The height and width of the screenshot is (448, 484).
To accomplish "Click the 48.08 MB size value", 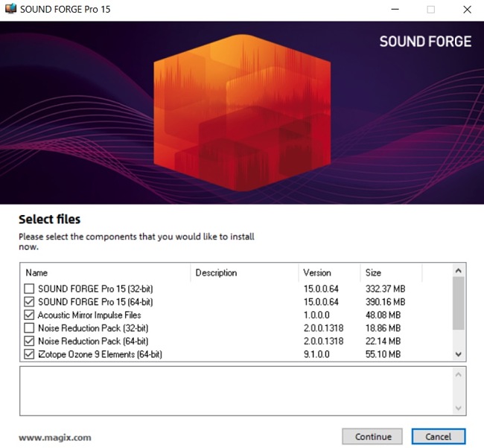I will coord(383,315).
